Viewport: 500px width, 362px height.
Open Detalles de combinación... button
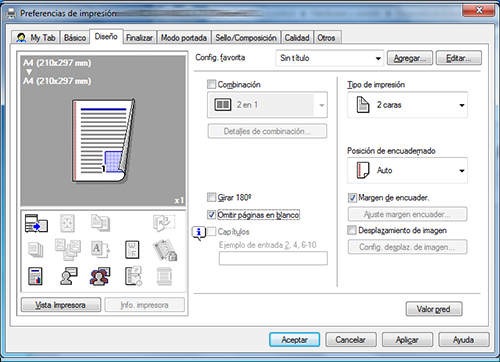267,131
